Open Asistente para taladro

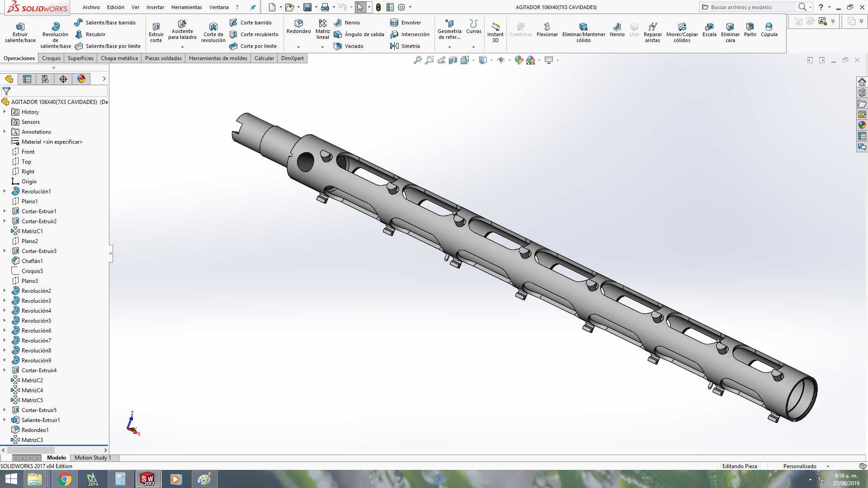pyautogui.click(x=182, y=30)
